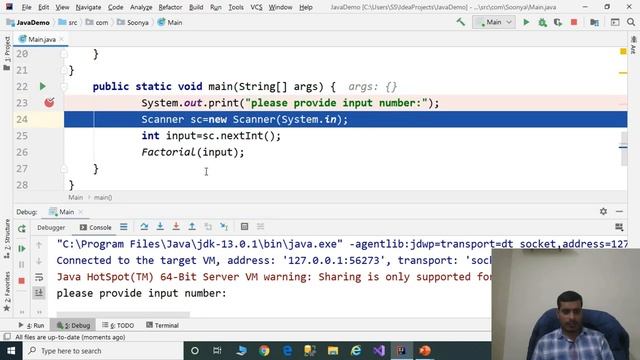Click main() in the editor breadcrumb
The width and height of the screenshot is (640, 360).
point(103,198)
